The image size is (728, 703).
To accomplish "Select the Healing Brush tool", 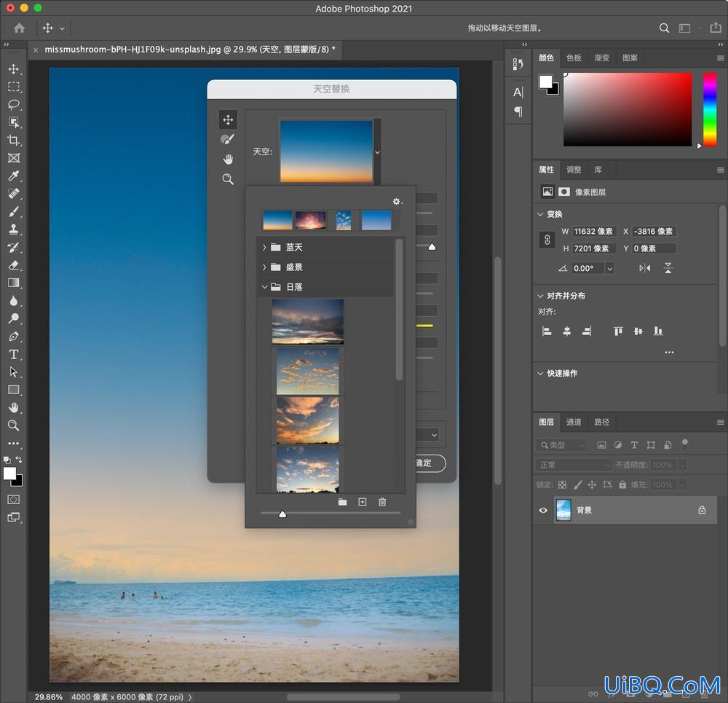I will [x=13, y=194].
